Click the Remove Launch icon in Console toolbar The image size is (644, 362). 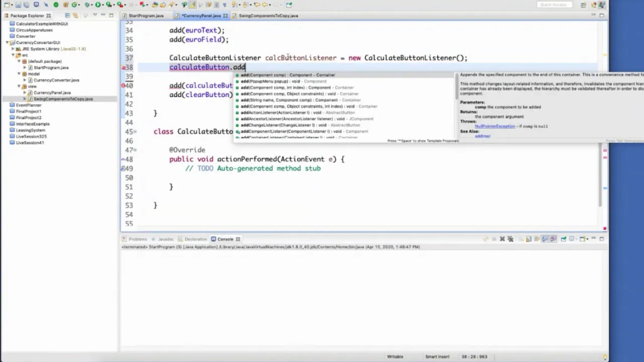pyautogui.click(x=503, y=239)
